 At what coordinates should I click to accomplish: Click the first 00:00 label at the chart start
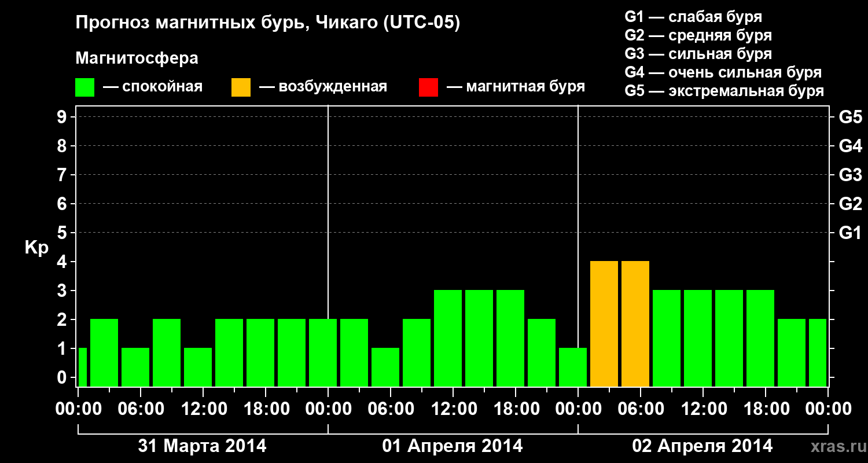[x=78, y=409]
